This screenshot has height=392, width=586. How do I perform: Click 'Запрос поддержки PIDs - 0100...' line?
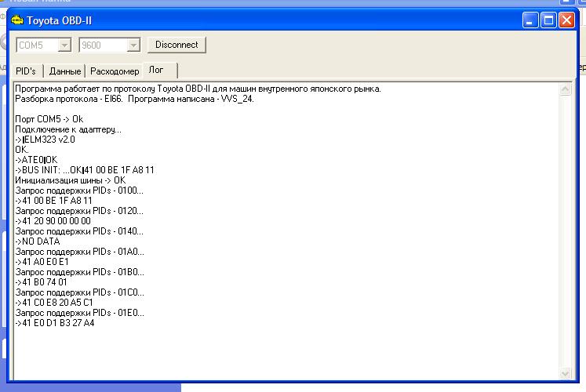point(79,191)
